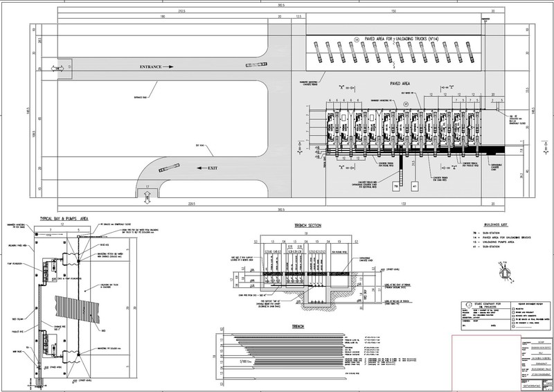Screen dimensions: 554x392
Task: Select the building 41 sub-station box
Action: pyautogui.click(x=415, y=186)
